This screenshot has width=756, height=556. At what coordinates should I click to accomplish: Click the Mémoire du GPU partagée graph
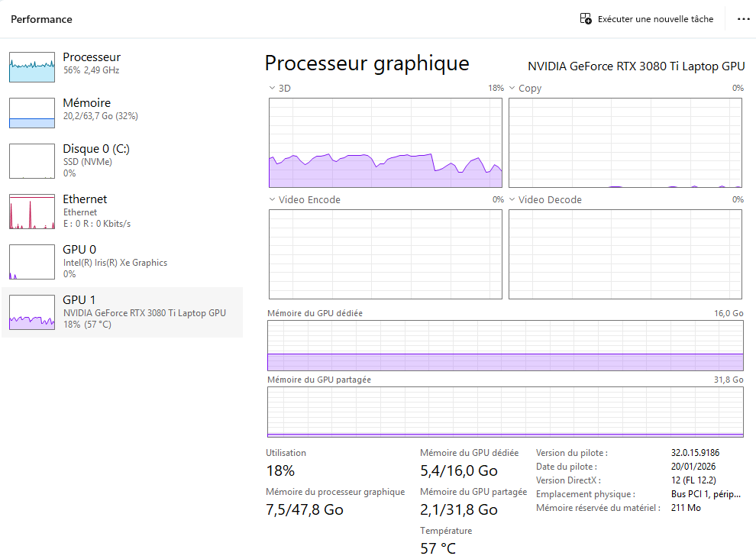coord(505,412)
